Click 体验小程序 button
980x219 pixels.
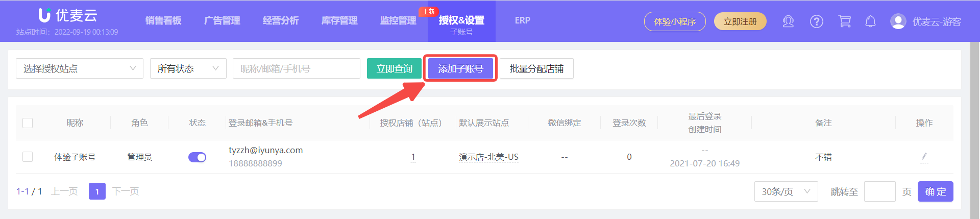675,21
